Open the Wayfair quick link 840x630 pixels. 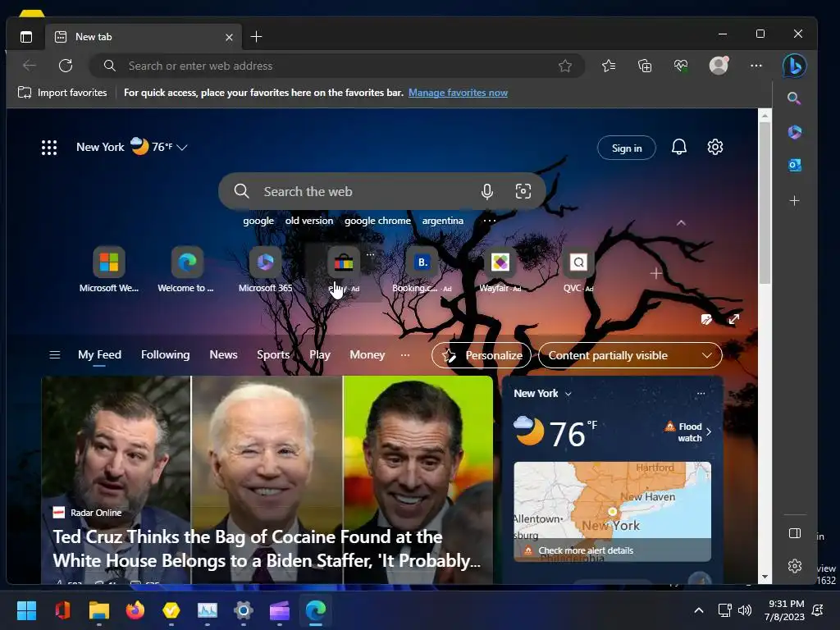[500, 270]
